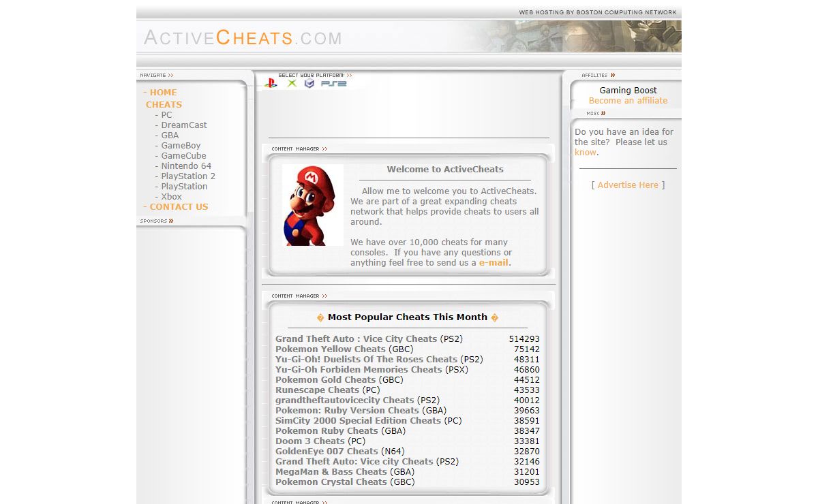Click the 30953 view count
Screen dimensions: 818x504
pyautogui.click(x=527, y=482)
